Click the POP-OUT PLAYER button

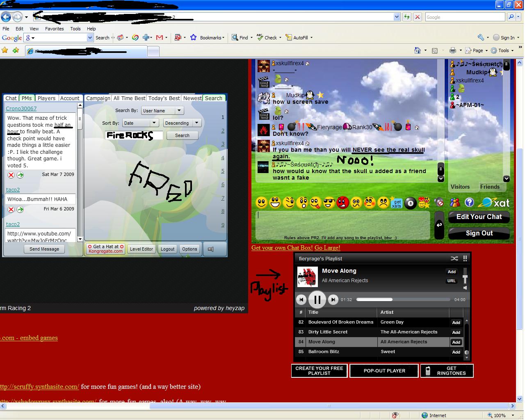coord(384,371)
